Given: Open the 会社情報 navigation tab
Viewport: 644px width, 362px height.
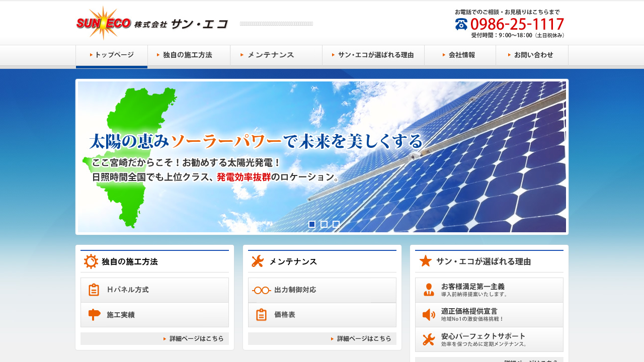Looking at the screenshot, I should (x=460, y=55).
